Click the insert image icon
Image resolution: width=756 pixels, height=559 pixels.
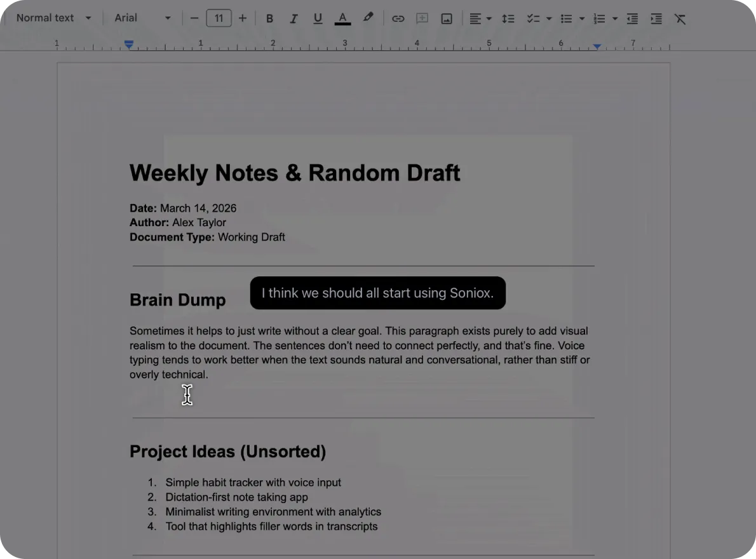(447, 18)
